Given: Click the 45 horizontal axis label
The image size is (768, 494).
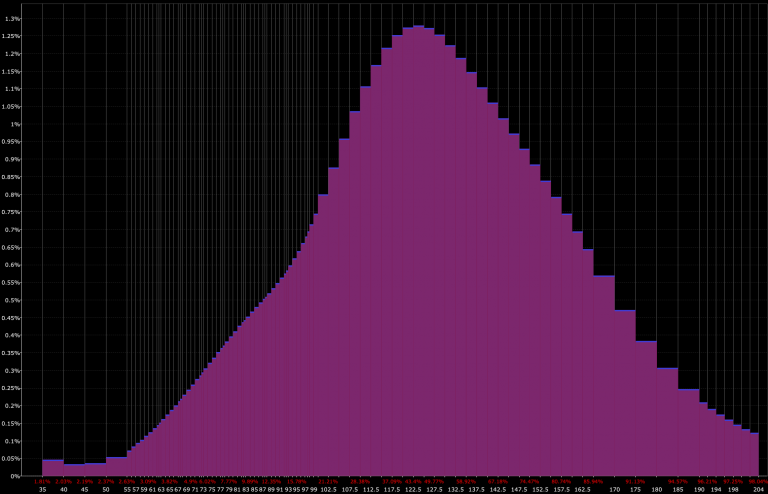Looking at the screenshot, I should pos(85,490).
